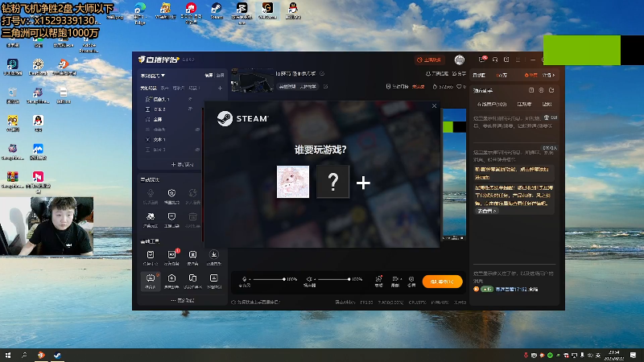Add a new scene with the plus icon
Viewport: 644px width, 362px height.
[x=220, y=88]
